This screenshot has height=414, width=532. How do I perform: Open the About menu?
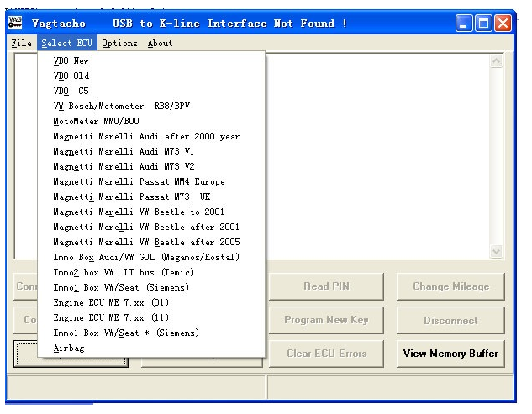point(160,44)
